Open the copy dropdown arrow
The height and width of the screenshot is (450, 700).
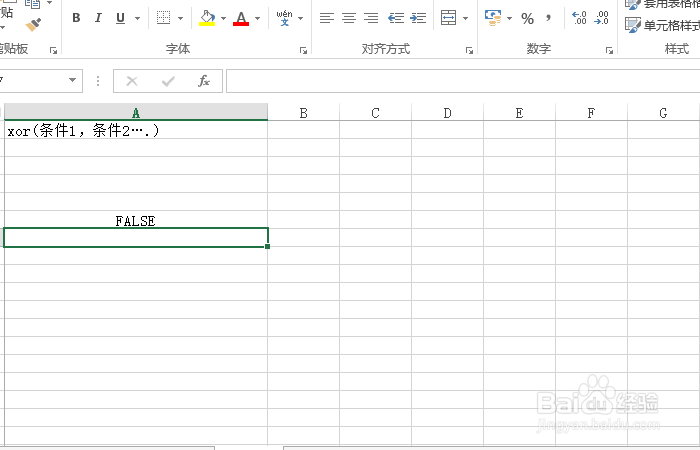(50, 3)
